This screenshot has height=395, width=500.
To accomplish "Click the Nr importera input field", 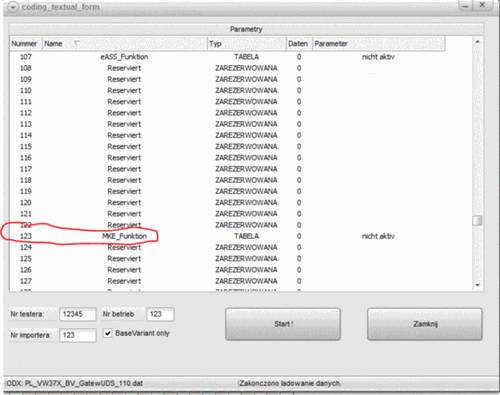I will (78, 335).
